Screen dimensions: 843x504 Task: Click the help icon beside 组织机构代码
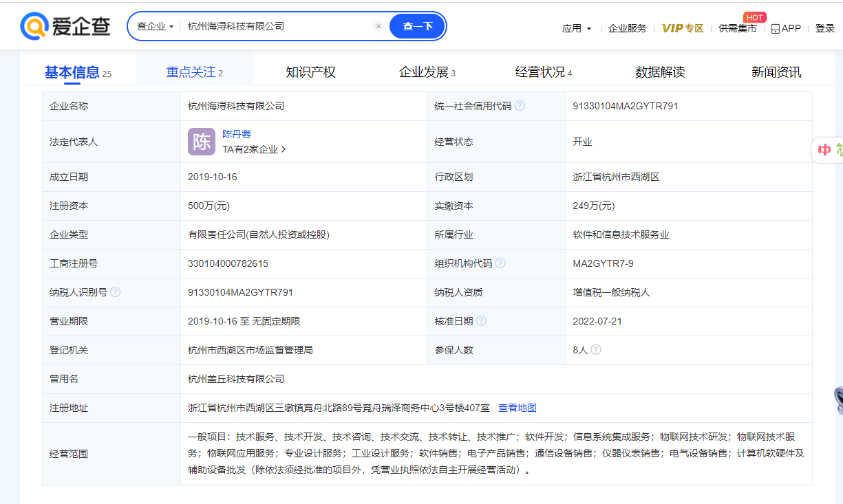coord(500,263)
